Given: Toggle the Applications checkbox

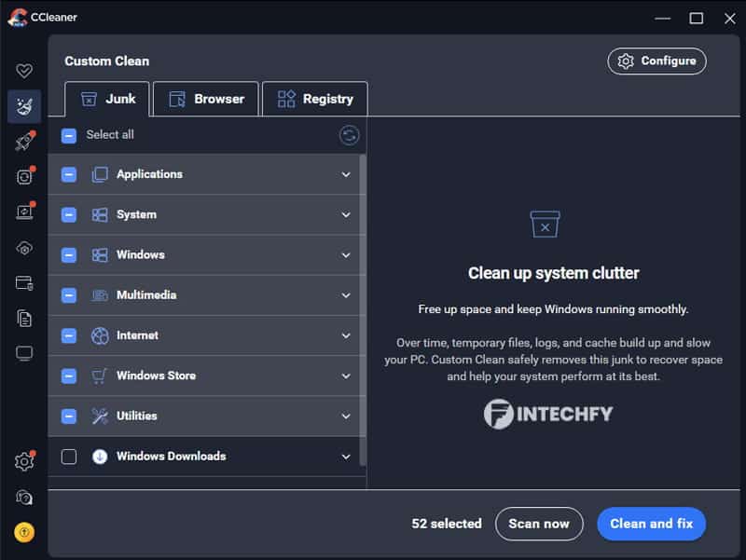Looking at the screenshot, I should (69, 174).
